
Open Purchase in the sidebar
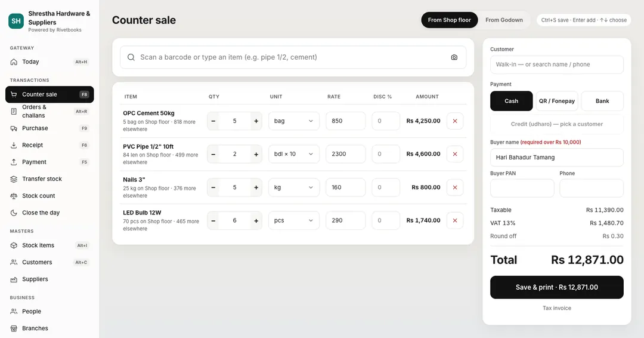[49, 128]
